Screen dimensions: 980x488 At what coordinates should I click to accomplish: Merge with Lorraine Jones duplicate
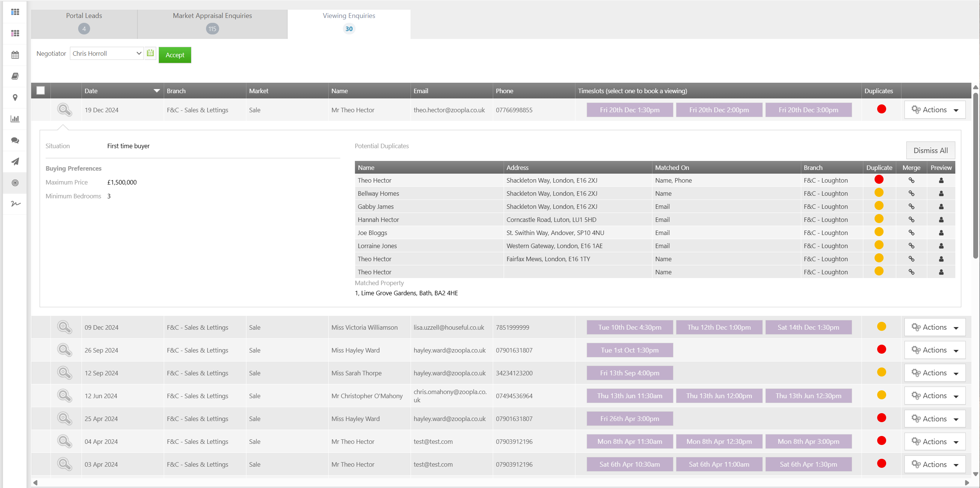[912, 246]
